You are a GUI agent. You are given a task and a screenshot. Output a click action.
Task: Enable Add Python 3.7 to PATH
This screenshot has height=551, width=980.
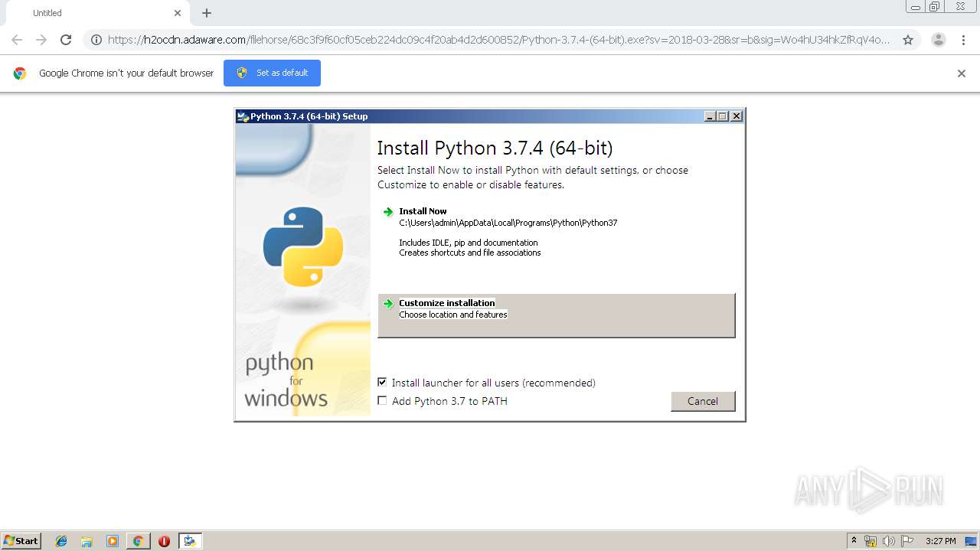click(x=382, y=400)
